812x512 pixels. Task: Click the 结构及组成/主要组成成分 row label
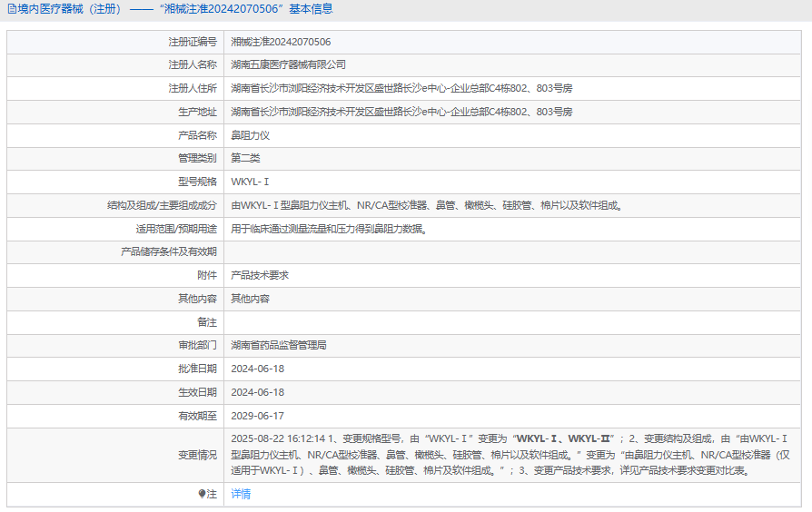coord(162,205)
